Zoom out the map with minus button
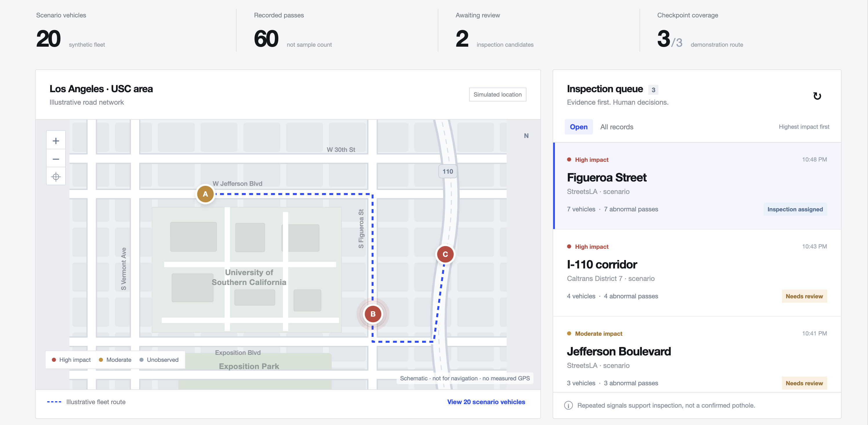The image size is (868, 425). 56,159
